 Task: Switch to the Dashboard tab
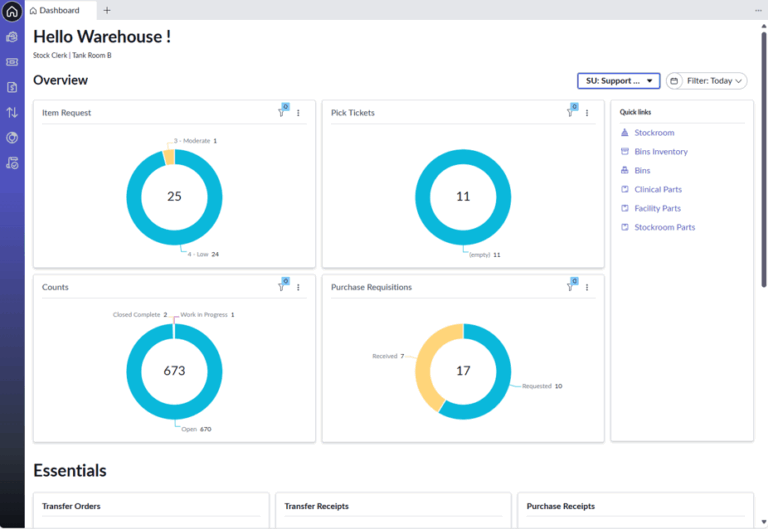pyautogui.click(x=60, y=10)
